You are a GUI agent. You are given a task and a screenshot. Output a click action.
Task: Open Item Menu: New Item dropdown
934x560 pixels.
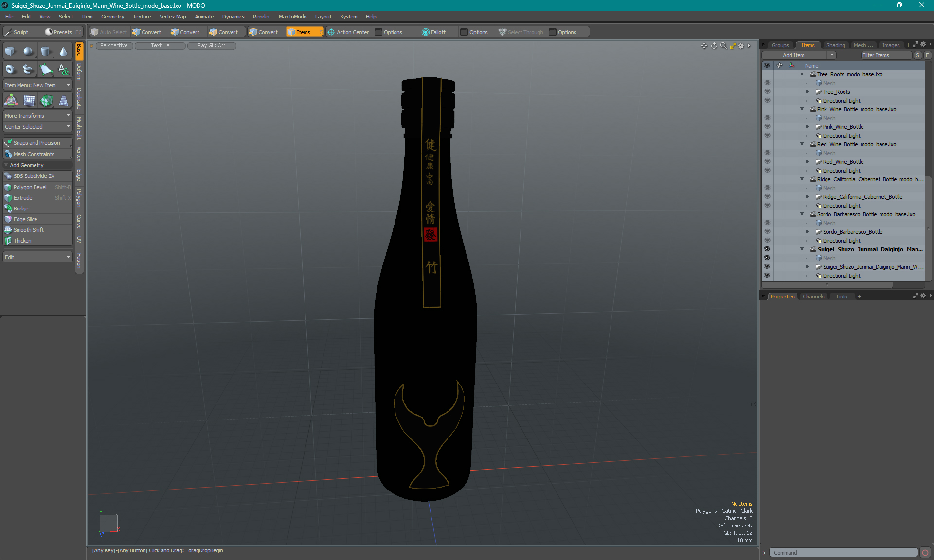pyautogui.click(x=37, y=85)
